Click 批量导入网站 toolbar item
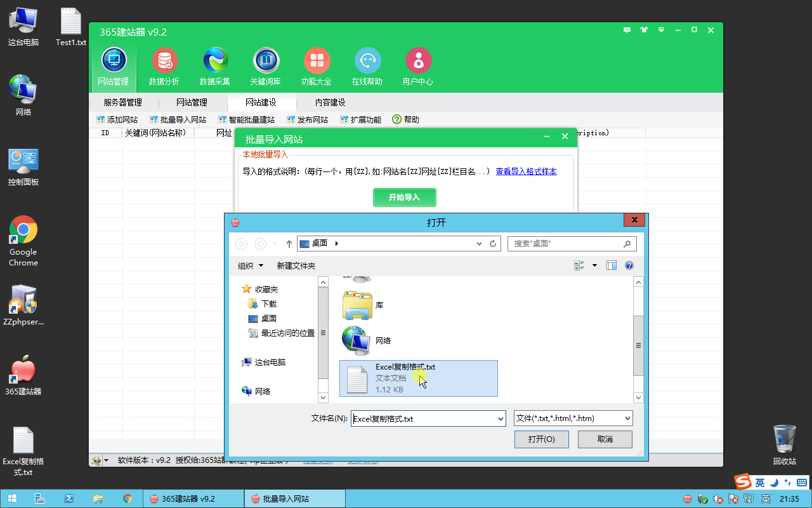Viewport: 812px width, 508px height. pos(178,119)
